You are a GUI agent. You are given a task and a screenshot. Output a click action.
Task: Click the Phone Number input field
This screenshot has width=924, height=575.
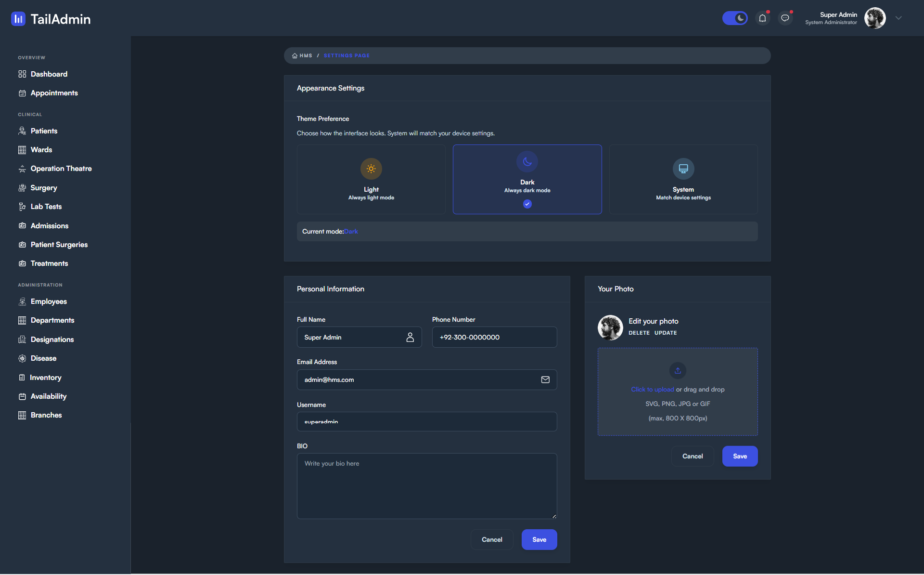click(494, 337)
